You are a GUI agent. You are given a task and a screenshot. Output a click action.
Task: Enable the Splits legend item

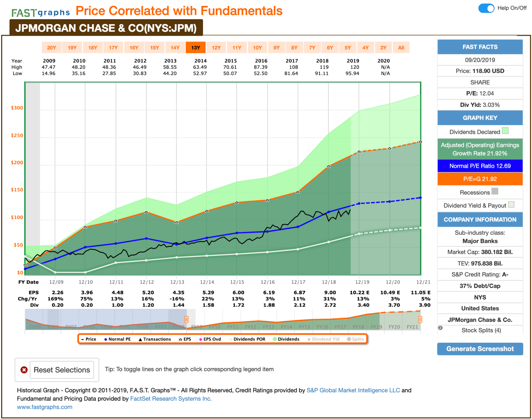pyautogui.click(x=355, y=339)
